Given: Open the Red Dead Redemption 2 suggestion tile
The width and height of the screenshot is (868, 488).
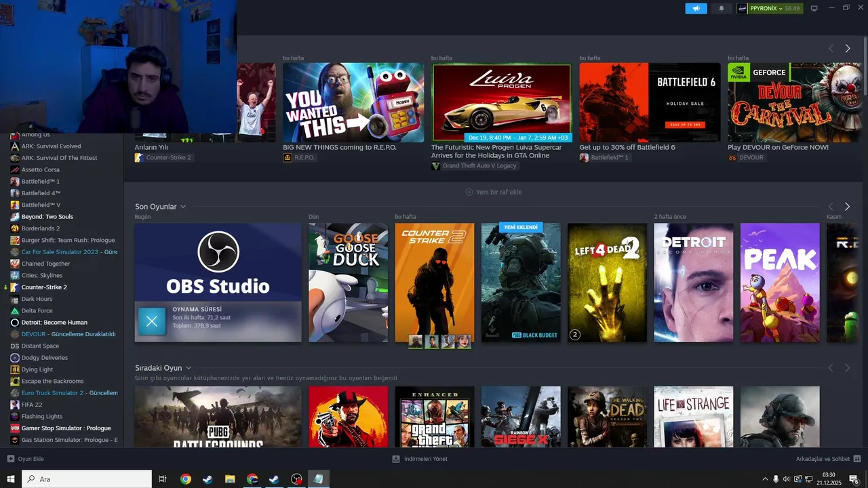Looking at the screenshot, I should click(348, 416).
